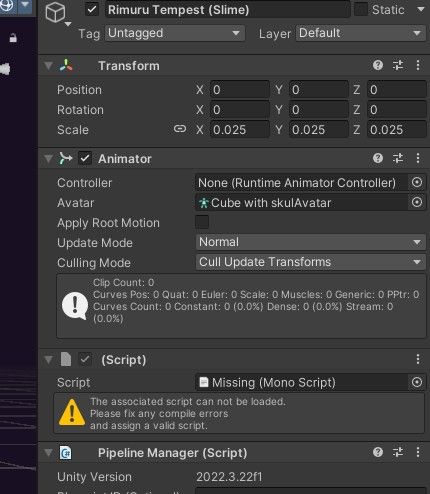
Task: Open the Layer dropdown showing Default
Action: click(361, 33)
